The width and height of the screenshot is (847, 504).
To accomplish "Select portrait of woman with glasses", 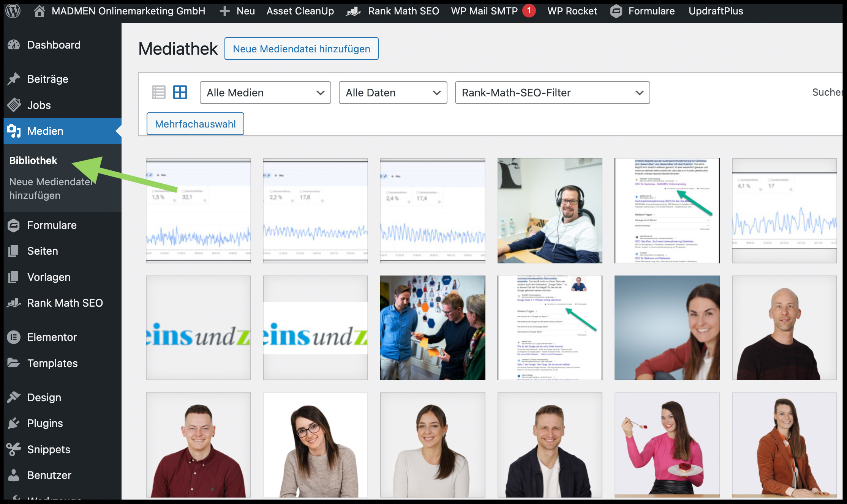I will coord(315,445).
